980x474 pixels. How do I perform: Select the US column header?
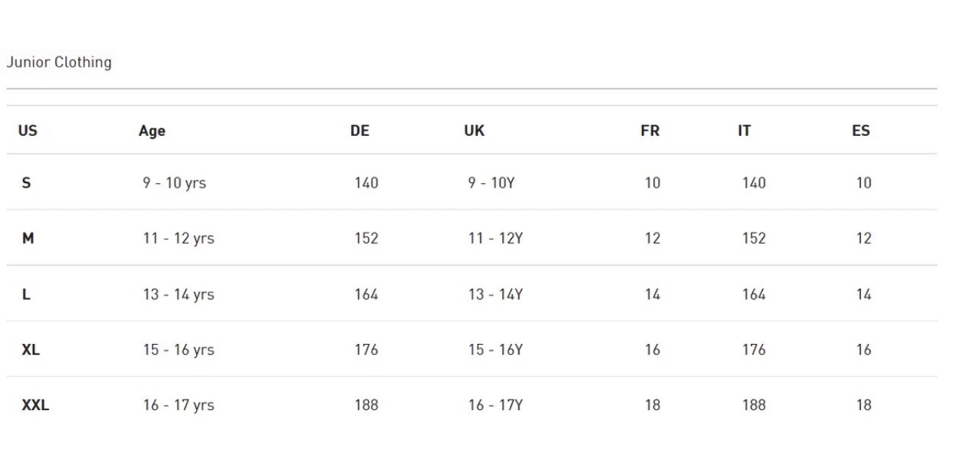click(x=27, y=131)
